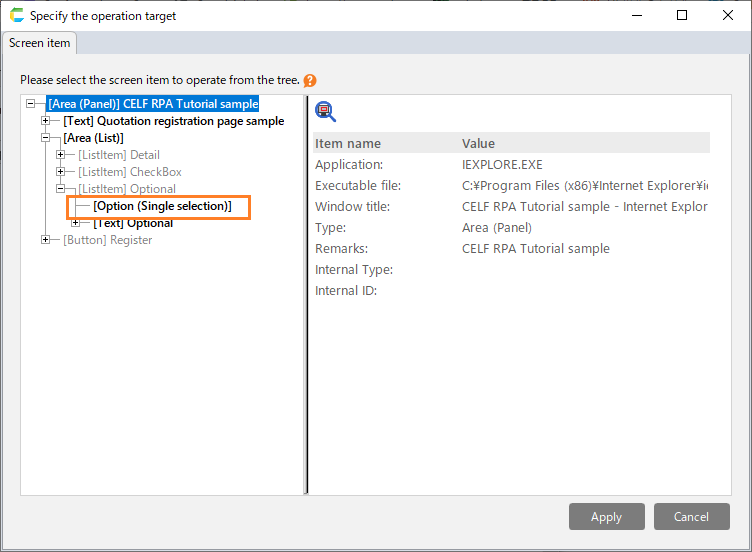Click the orange help question mark icon
The height and width of the screenshot is (552, 752).
pos(310,81)
